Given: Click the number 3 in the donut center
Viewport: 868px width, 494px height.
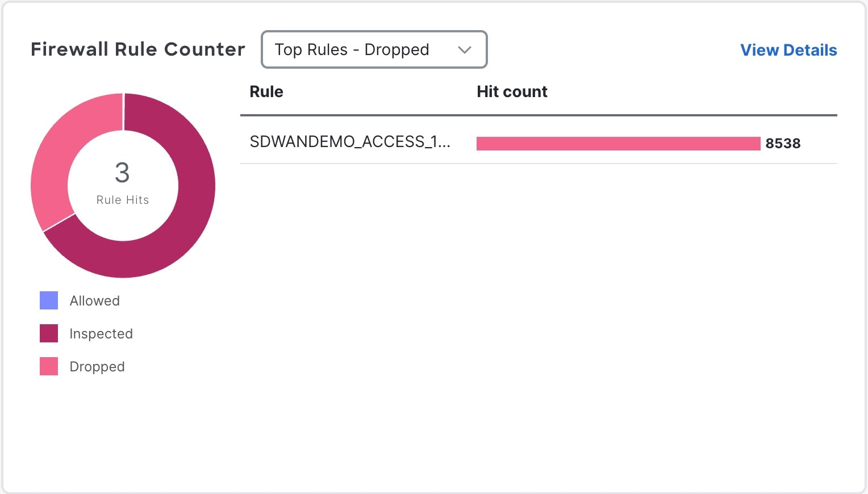Looking at the screenshot, I should pyautogui.click(x=122, y=173).
